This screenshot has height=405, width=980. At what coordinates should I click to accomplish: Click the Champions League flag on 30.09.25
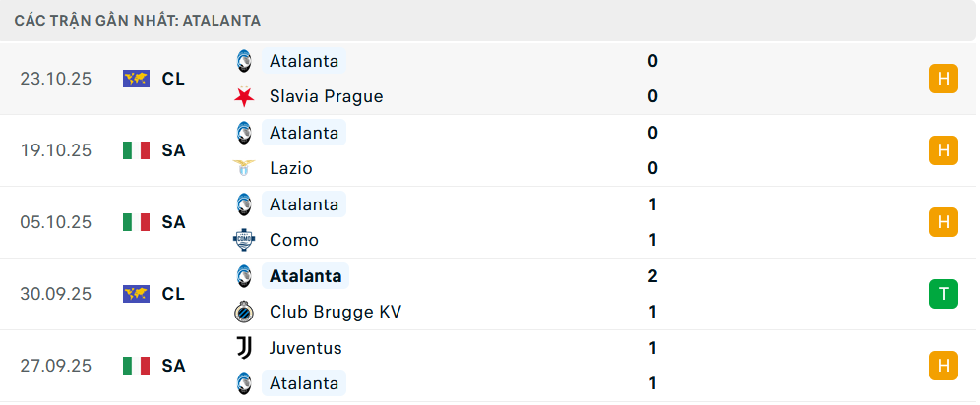tap(136, 294)
